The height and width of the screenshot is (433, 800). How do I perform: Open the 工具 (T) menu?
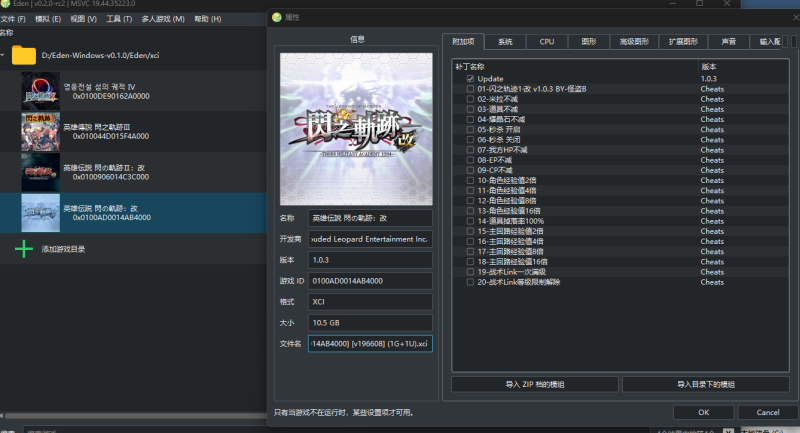119,19
